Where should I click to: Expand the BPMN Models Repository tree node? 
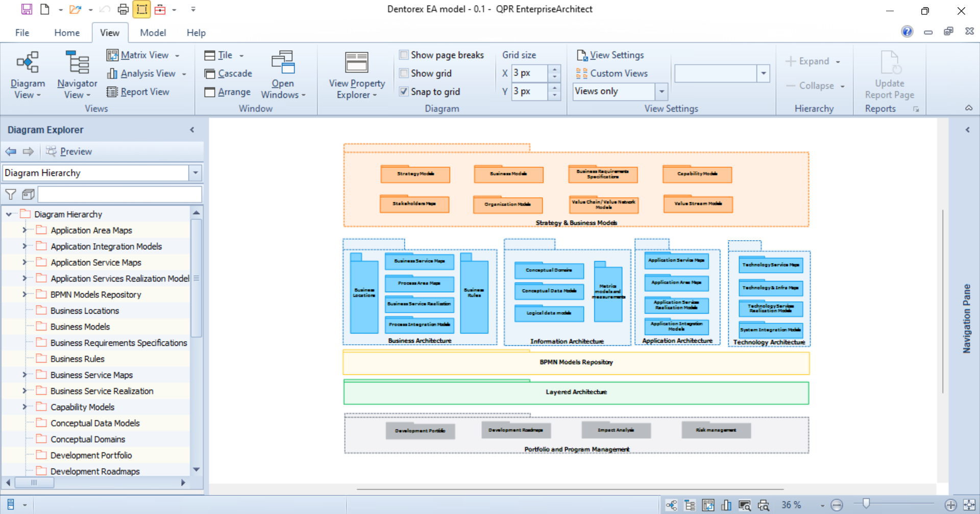(x=24, y=295)
